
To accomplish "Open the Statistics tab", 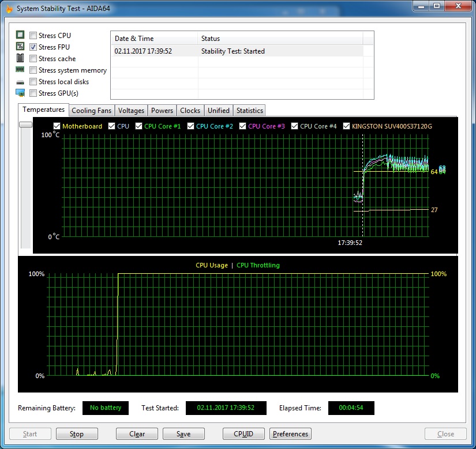I will [249, 111].
